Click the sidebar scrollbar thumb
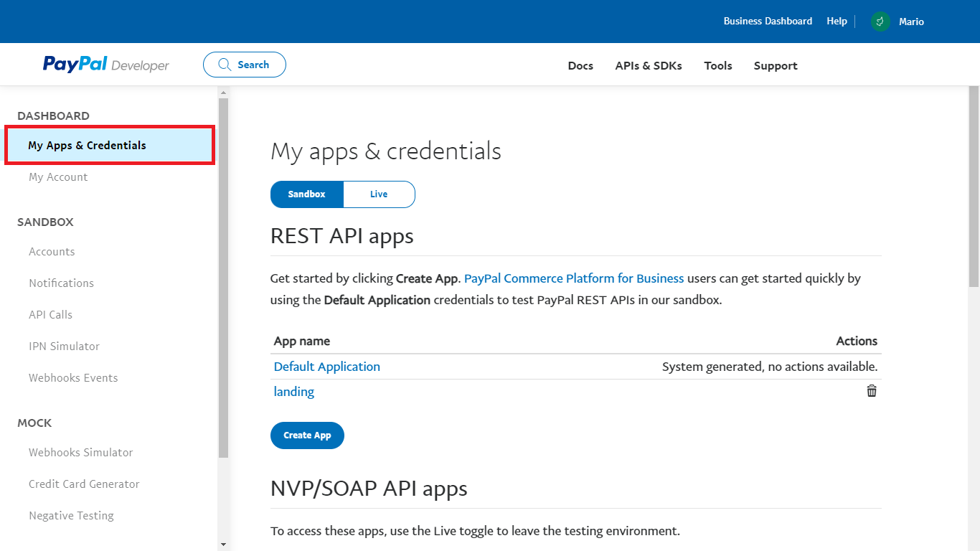 [223, 278]
